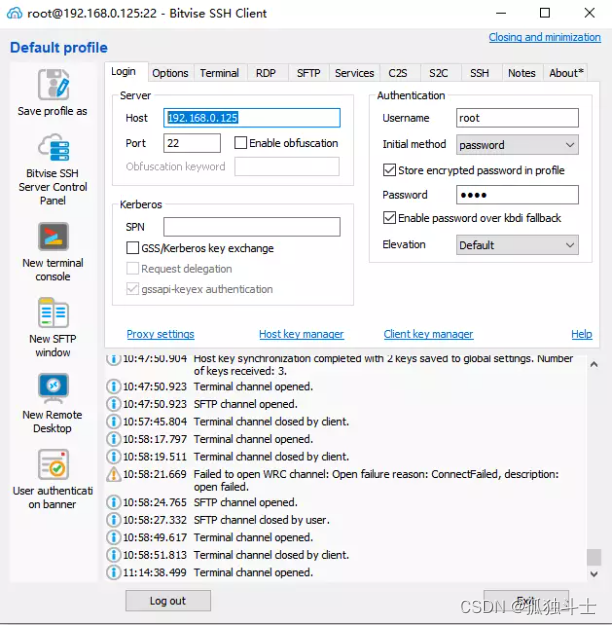612x625 pixels.
Task: Click log scroll down arrow
Action: click(594, 574)
